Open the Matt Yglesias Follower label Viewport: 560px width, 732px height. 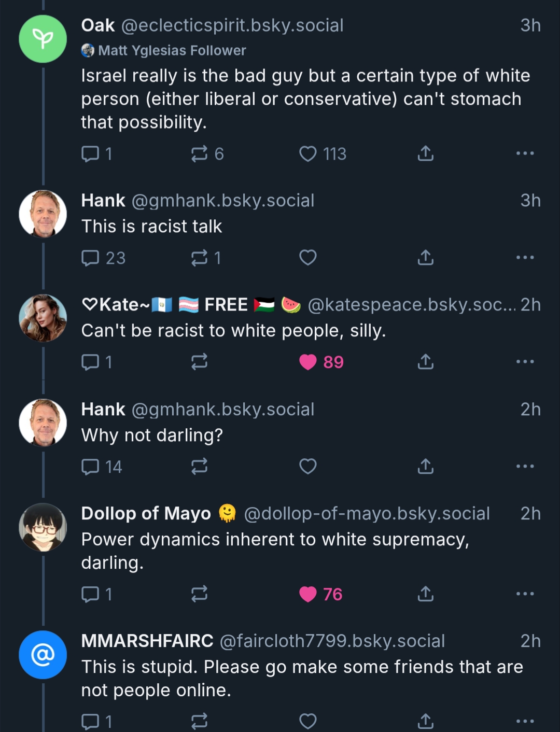pos(171,50)
